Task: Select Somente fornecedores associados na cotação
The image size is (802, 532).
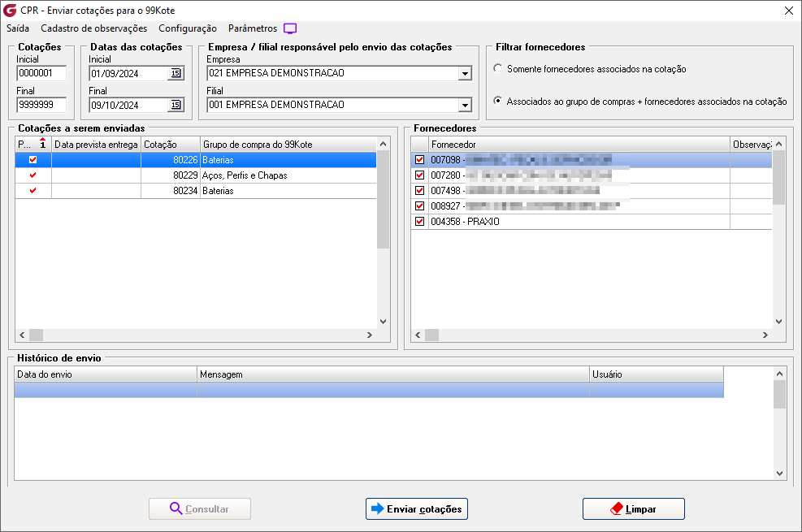Action: (x=497, y=68)
